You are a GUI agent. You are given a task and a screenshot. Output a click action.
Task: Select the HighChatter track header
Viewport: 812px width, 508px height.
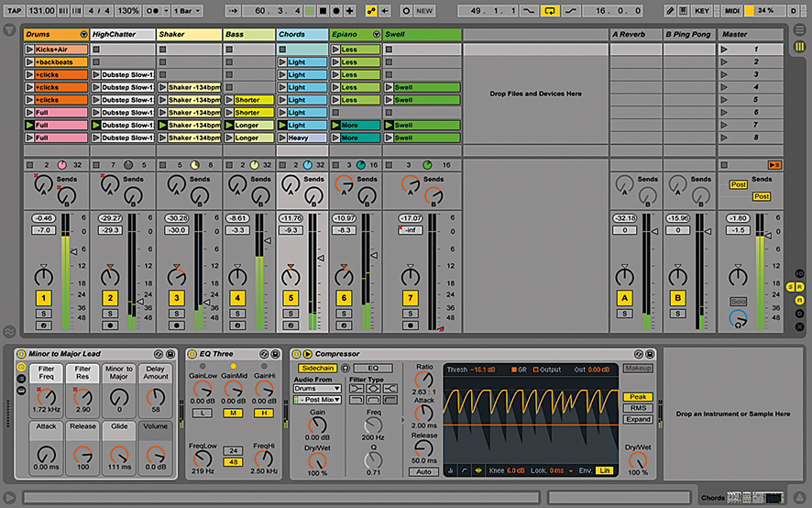(x=123, y=34)
